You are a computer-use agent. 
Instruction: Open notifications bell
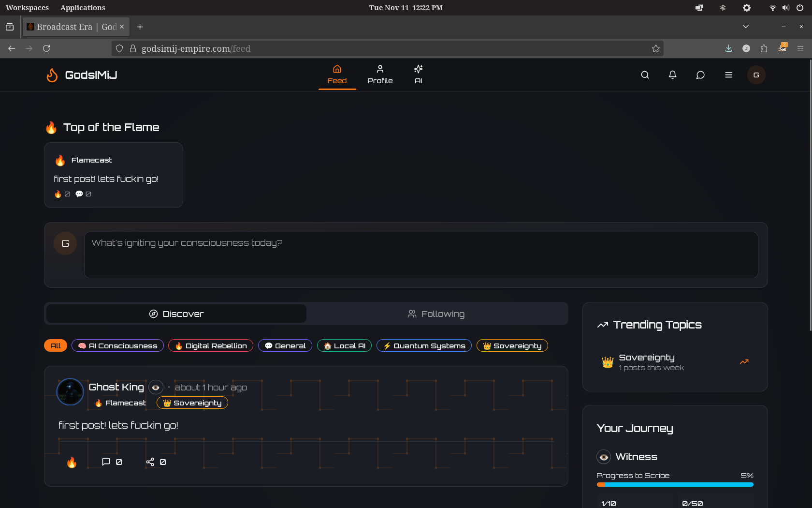point(672,75)
